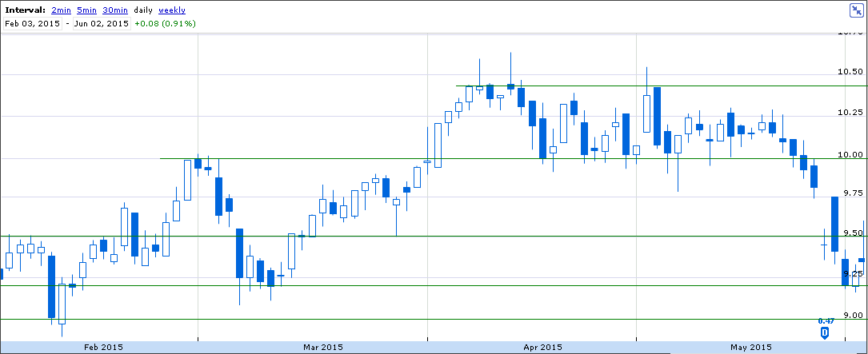Click the 9.75 price axis label
The width and height of the screenshot is (868, 354).
tap(851, 193)
